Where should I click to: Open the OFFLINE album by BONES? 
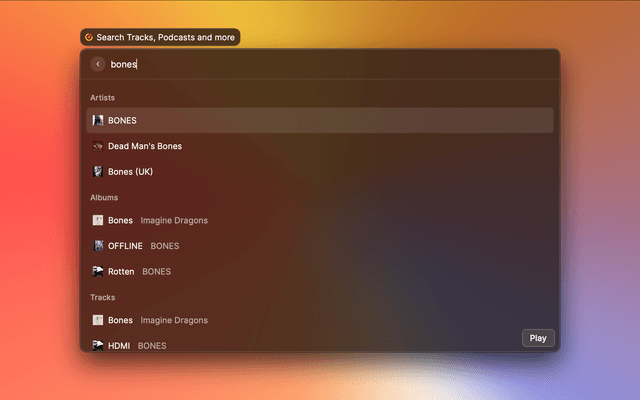pyautogui.click(x=126, y=245)
